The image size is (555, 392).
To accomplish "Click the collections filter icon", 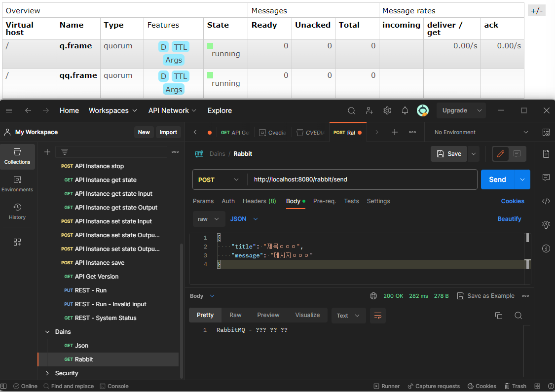I will pyautogui.click(x=65, y=152).
